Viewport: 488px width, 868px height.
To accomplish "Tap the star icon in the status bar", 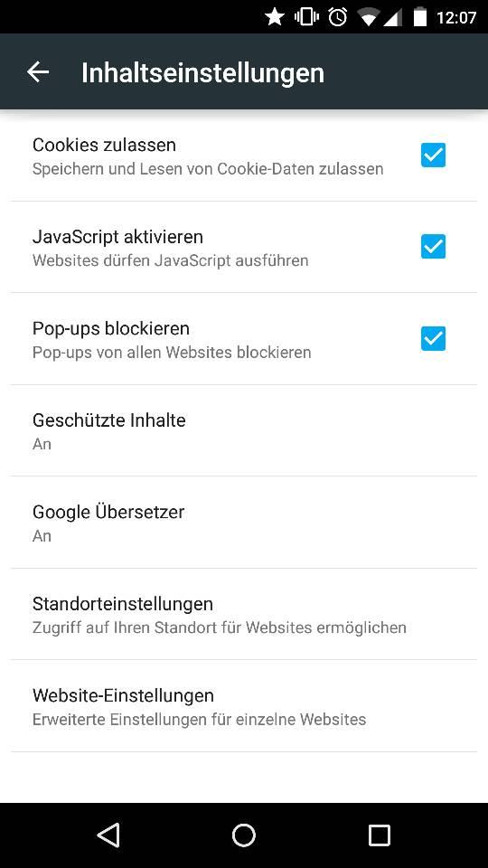I will pos(275,17).
